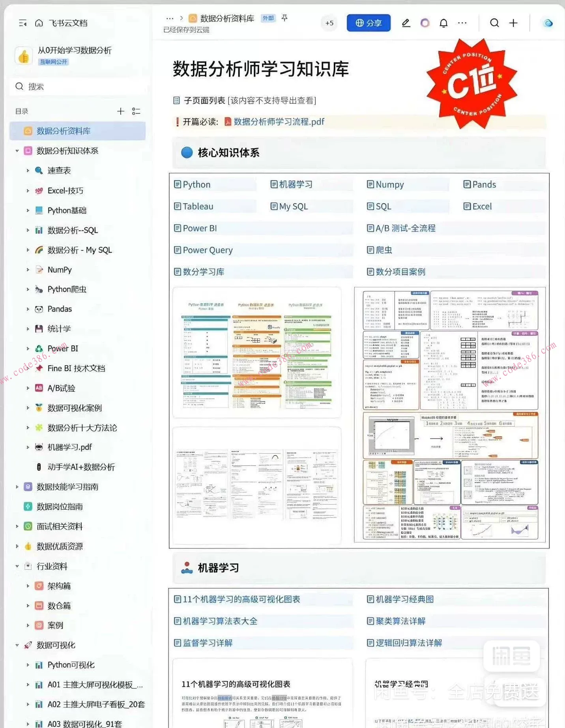Open 数据岗位指南 sidebar item
The image size is (565, 728).
(x=60, y=507)
